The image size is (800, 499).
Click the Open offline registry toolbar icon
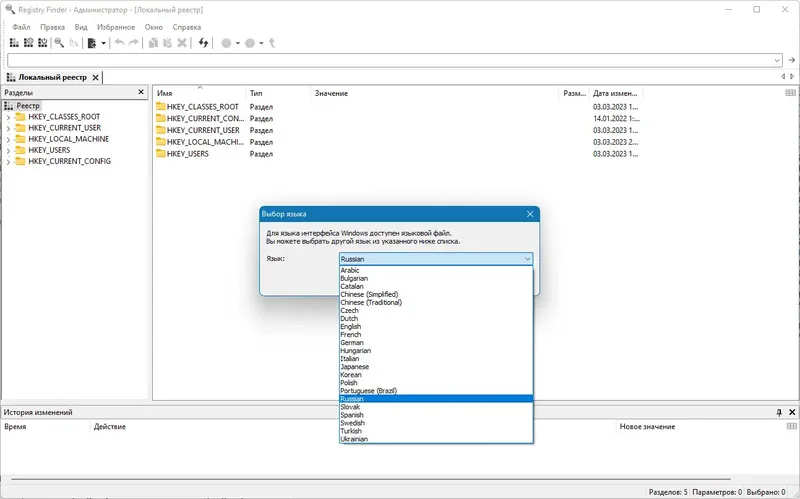(43, 43)
